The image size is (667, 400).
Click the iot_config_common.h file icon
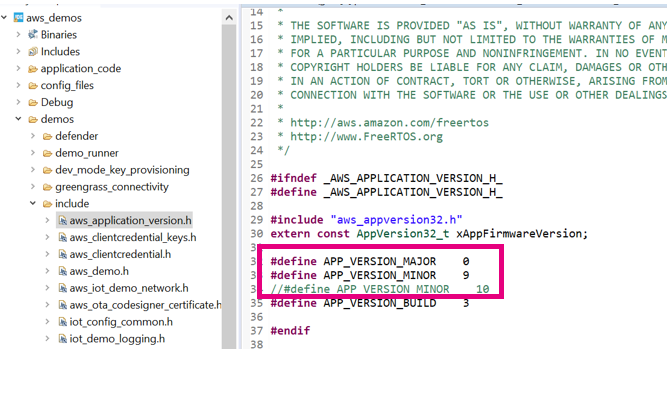point(63,322)
